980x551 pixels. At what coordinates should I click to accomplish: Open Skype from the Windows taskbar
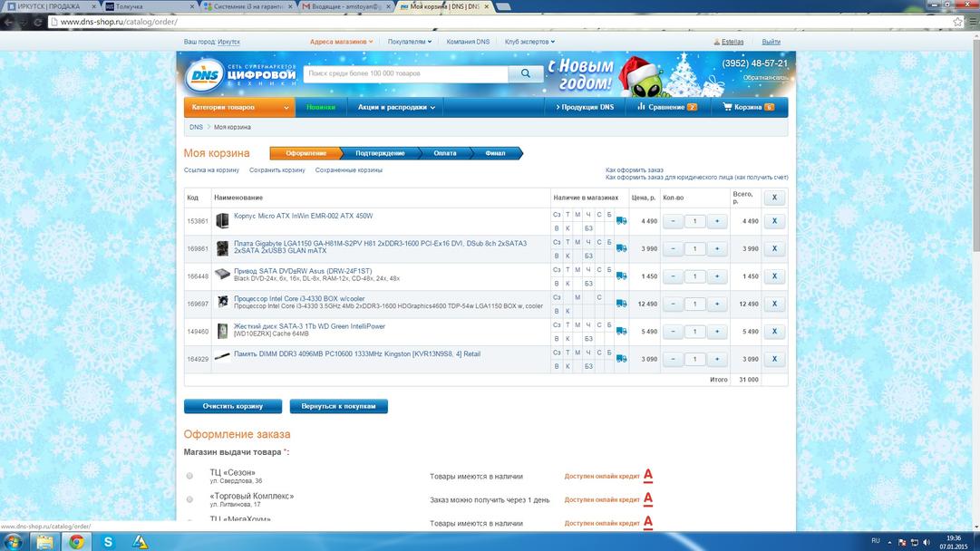click(x=108, y=542)
